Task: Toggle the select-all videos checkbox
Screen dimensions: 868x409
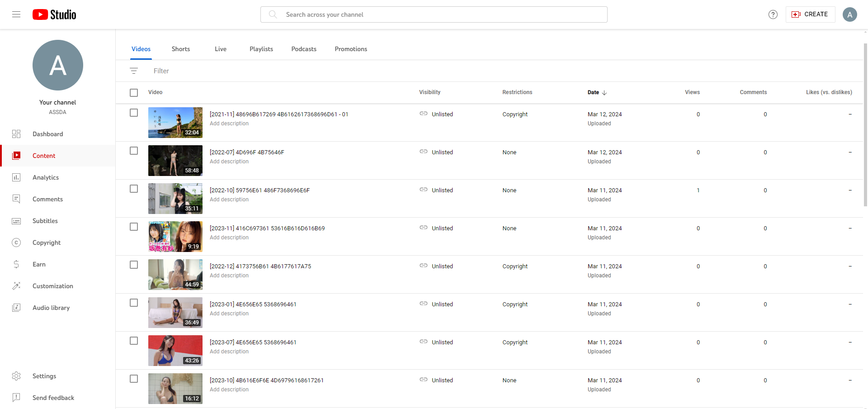Action: (134, 93)
